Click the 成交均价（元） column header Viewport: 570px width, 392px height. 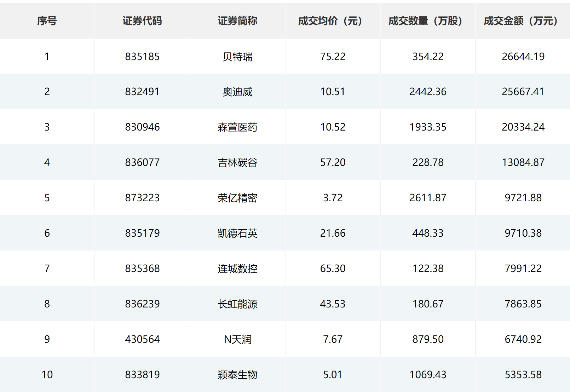333,21
